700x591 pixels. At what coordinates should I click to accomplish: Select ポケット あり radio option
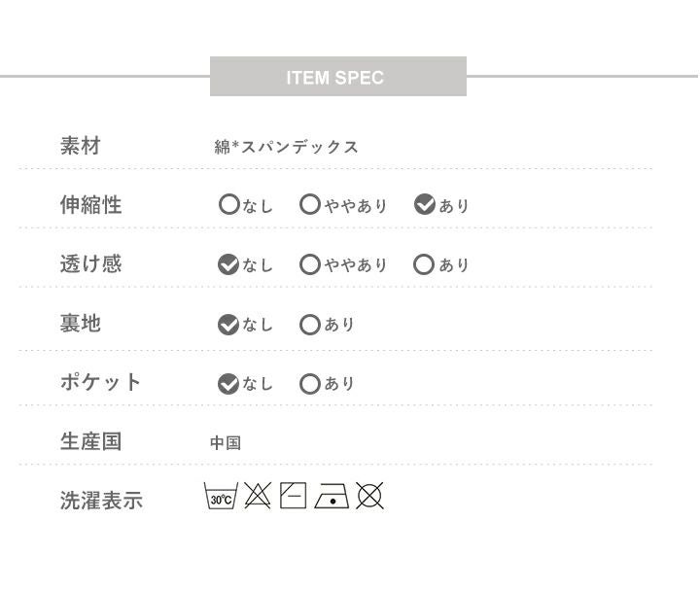coord(310,384)
